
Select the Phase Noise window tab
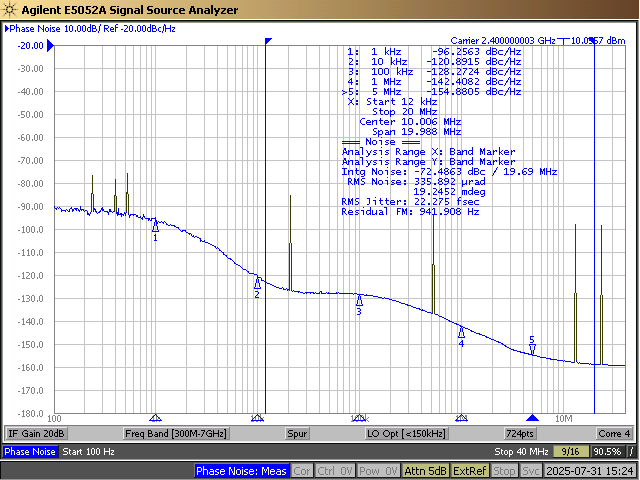point(30,452)
